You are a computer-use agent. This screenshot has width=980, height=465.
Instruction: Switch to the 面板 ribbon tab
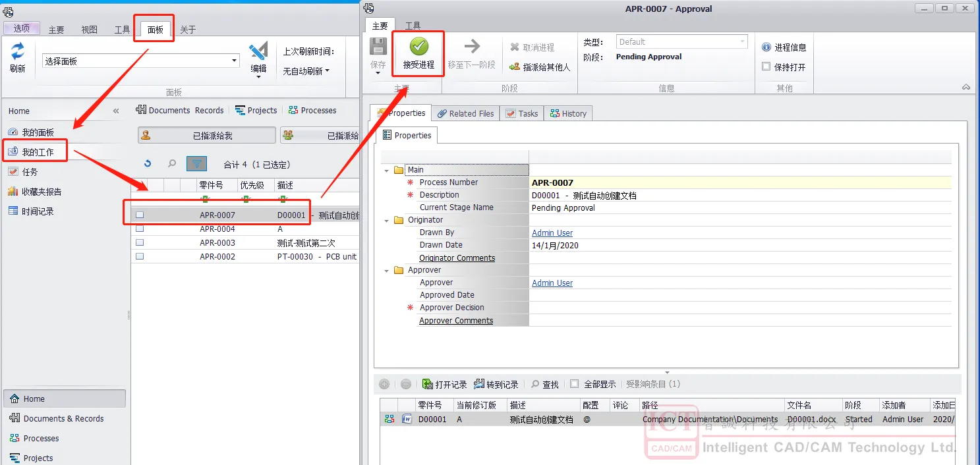click(155, 30)
